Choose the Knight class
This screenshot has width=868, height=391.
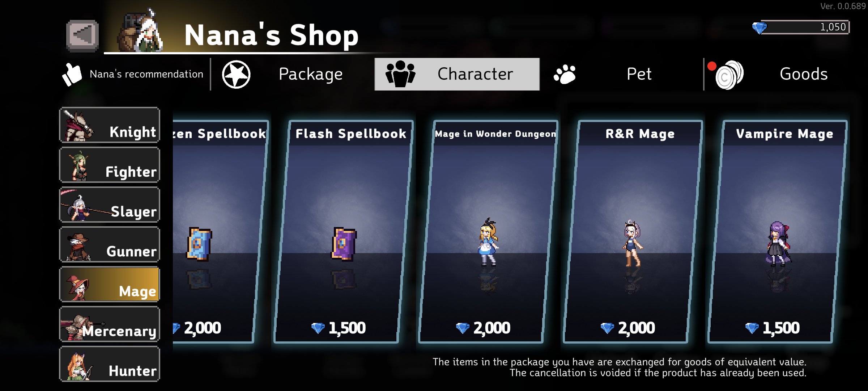(x=110, y=125)
